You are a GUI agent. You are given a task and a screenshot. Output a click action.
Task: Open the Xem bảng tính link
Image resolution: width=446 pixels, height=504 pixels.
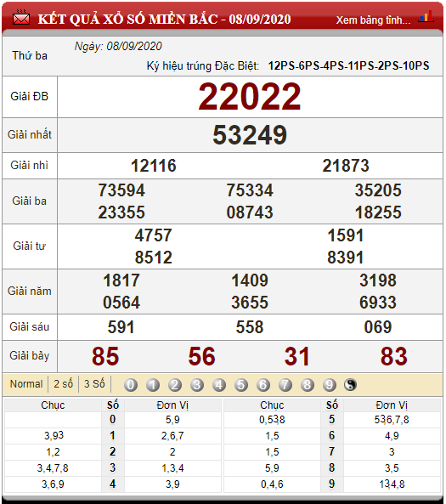(x=374, y=20)
